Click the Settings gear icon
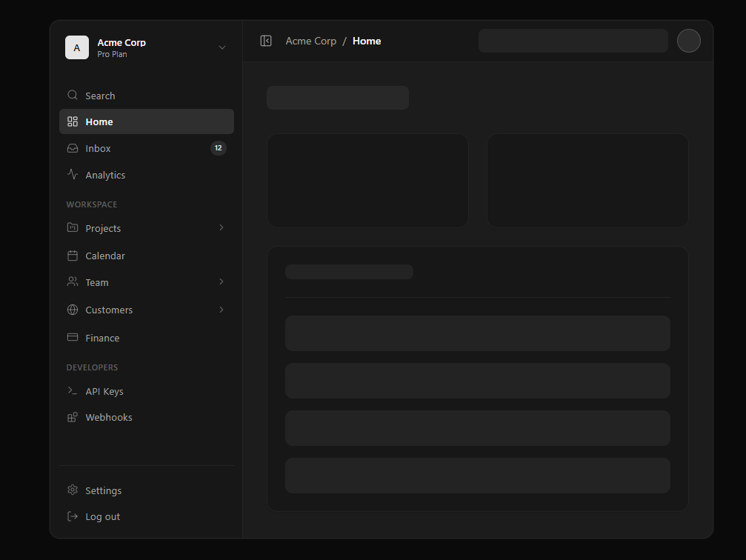The width and height of the screenshot is (746, 560). pos(73,490)
